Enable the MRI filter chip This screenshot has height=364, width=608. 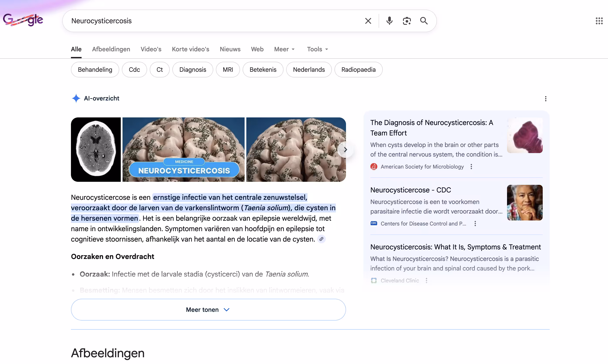(228, 69)
